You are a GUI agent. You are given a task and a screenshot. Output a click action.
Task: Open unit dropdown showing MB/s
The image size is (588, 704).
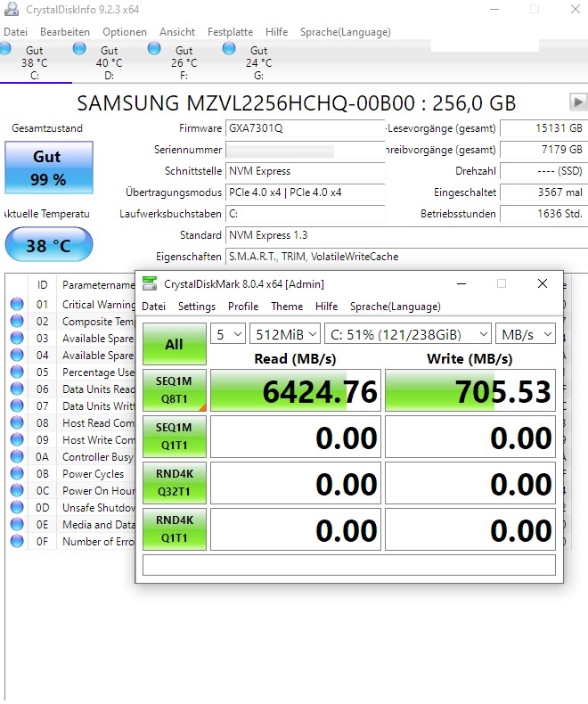(526, 334)
